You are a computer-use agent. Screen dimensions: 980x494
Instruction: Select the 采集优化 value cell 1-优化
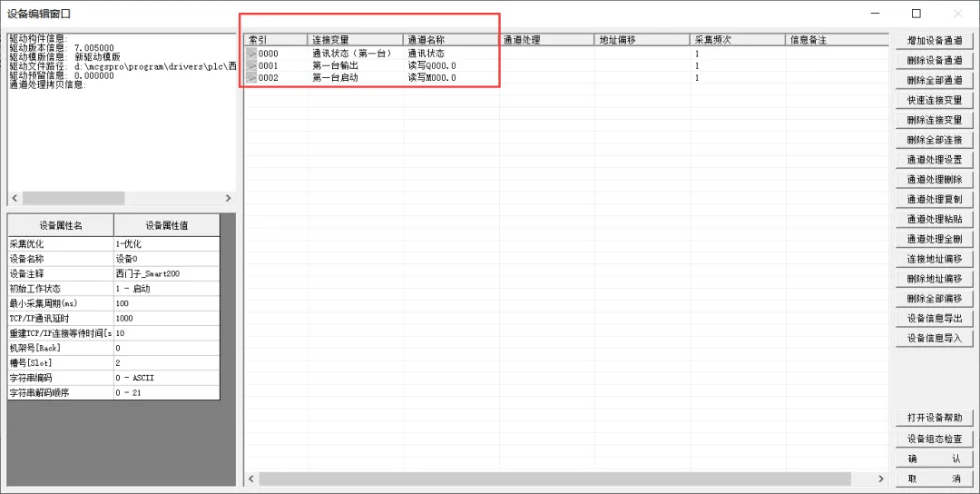[x=166, y=244]
